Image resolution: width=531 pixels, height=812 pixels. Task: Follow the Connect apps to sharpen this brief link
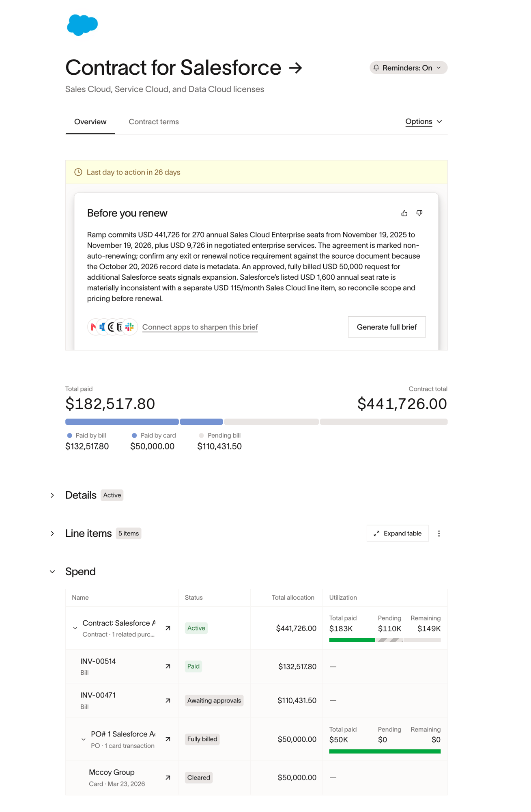[x=200, y=327]
